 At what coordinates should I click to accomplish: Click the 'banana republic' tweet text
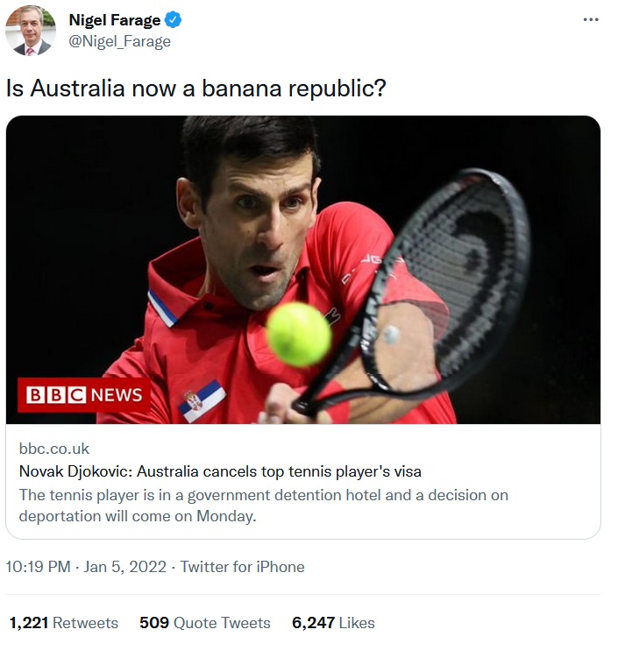pos(196,88)
